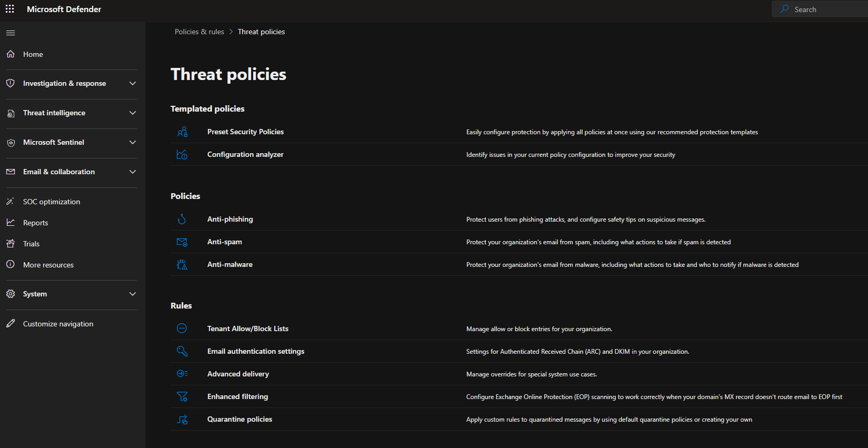Expand the Threat intelligence chevron

pos(133,113)
